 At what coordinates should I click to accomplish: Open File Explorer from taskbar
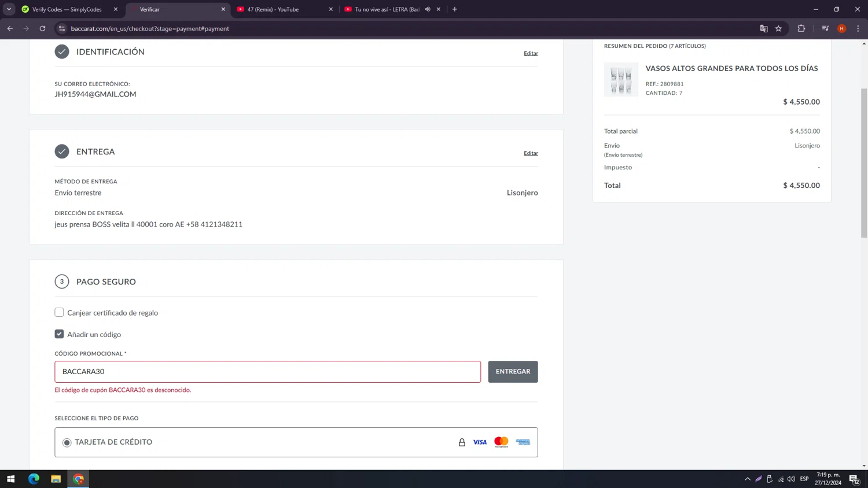pos(56,479)
